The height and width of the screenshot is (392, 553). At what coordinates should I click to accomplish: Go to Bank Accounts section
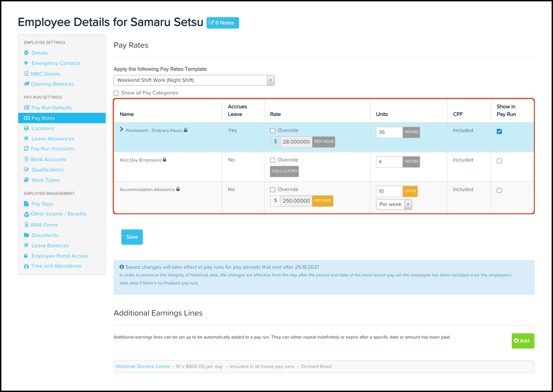tap(48, 159)
